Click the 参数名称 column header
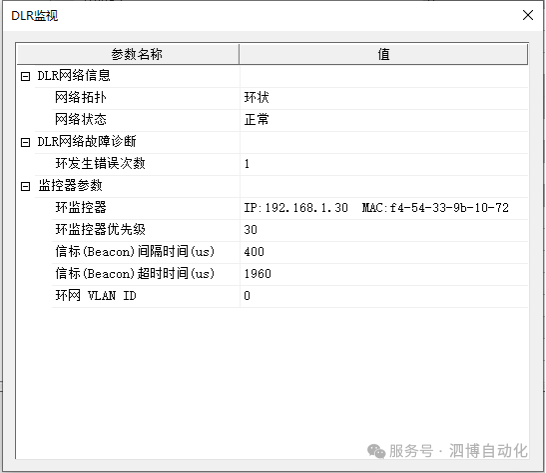Screen dimensions: 546x473 (x=128, y=54)
